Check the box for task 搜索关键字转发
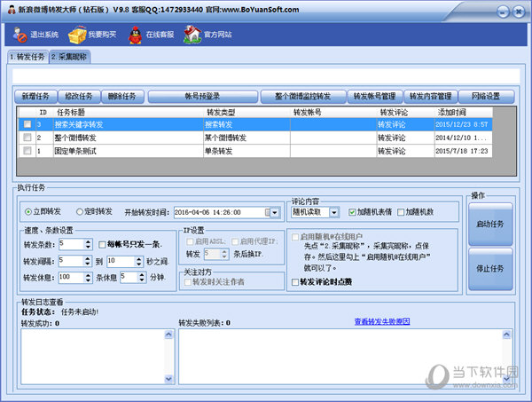This screenshot has height=402, width=532. pyautogui.click(x=27, y=124)
